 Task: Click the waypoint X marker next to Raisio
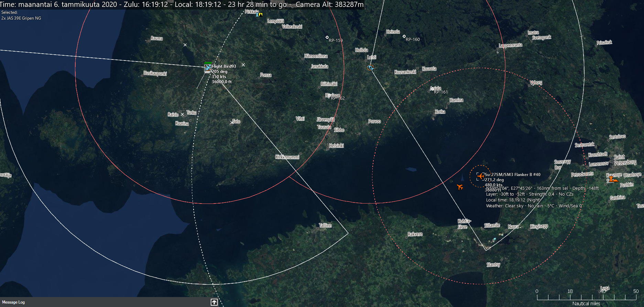(182, 114)
